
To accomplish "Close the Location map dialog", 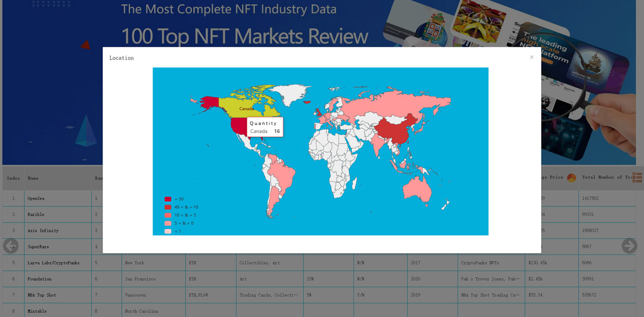I will (532, 57).
